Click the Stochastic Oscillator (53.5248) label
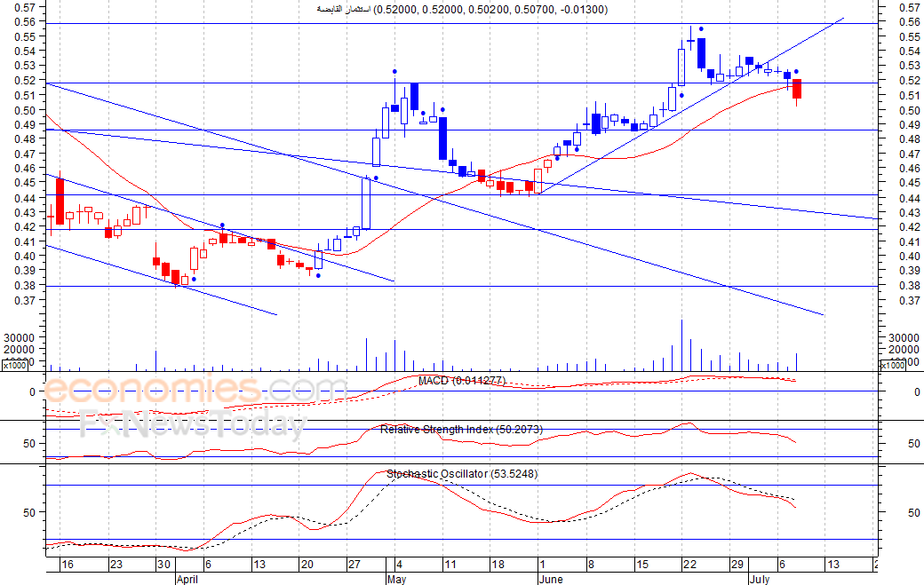The width and height of the screenshot is (924, 585). point(462,474)
